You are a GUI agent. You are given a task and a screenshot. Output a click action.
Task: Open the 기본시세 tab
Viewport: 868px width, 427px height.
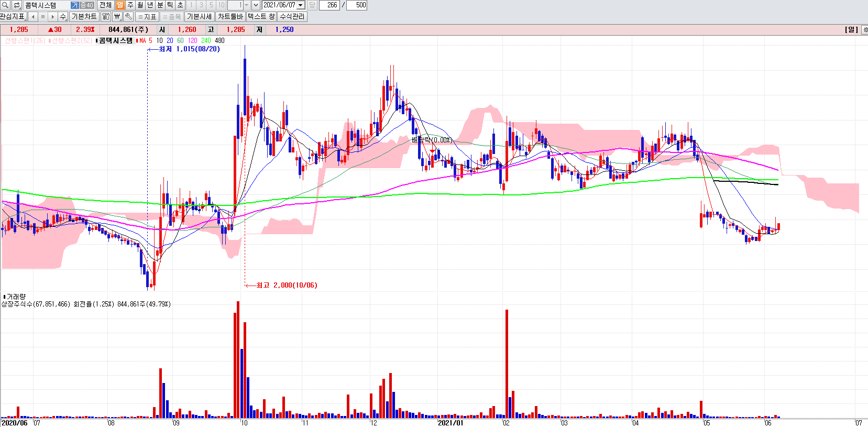click(x=200, y=17)
